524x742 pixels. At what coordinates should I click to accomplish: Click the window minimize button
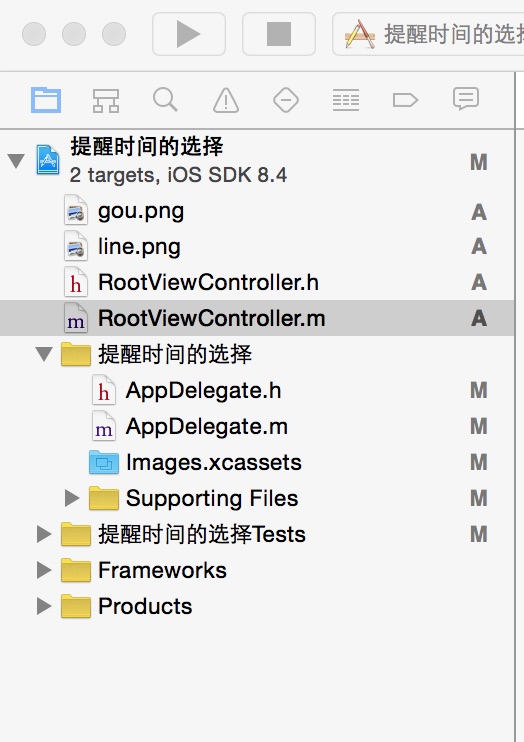click(x=74, y=34)
